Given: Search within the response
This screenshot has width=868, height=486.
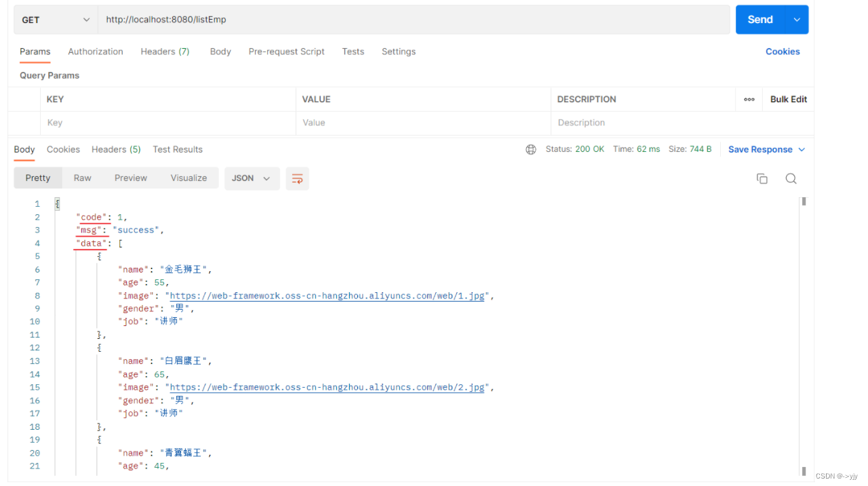Looking at the screenshot, I should [x=791, y=178].
